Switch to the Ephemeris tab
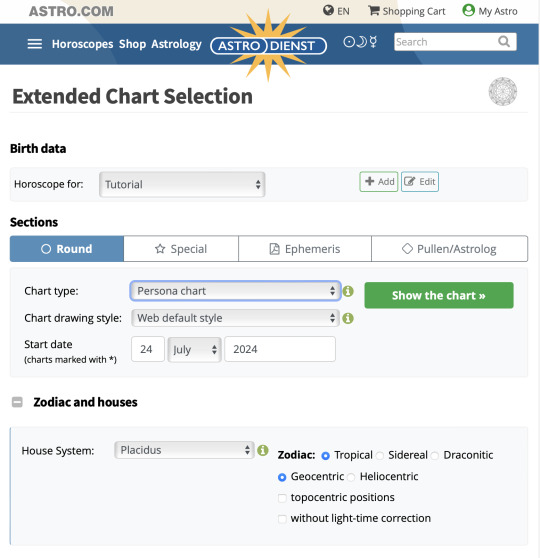The height and width of the screenshot is (558, 540). 305,249
